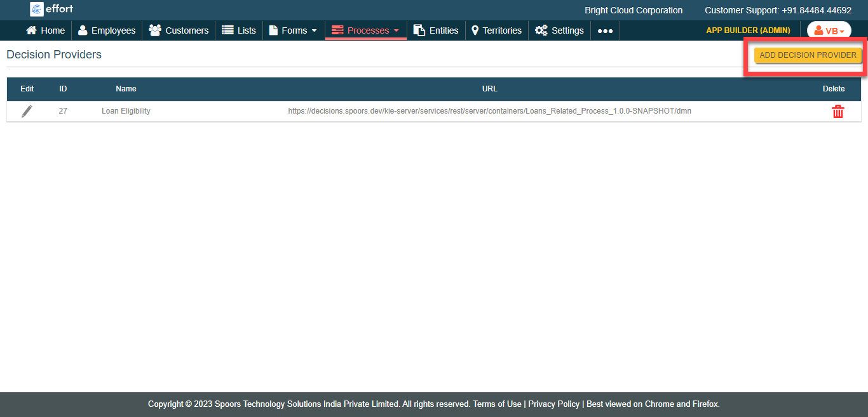Open Settings from the navigation bar
Viewport: 868px width, 417px height.
pos(559,30)
